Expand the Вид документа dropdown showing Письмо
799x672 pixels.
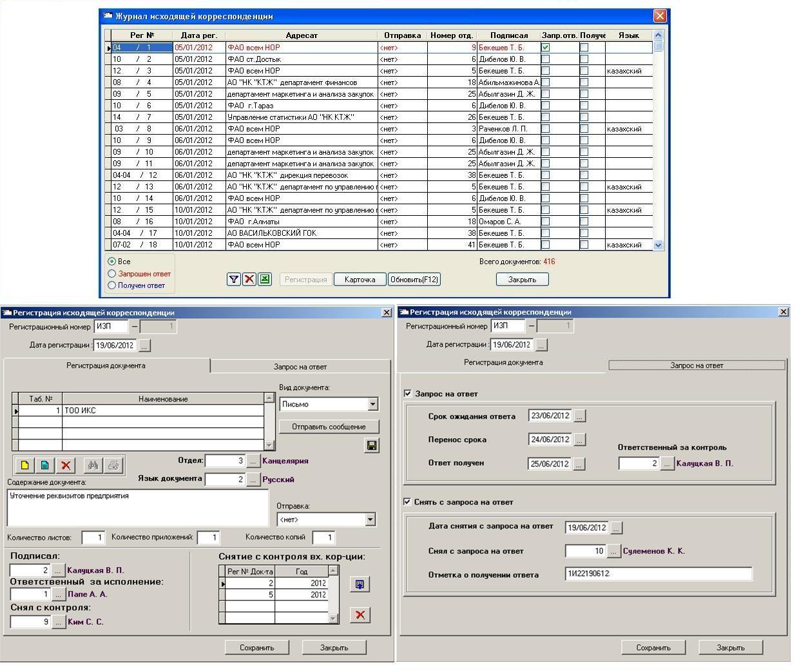point(372,405)
